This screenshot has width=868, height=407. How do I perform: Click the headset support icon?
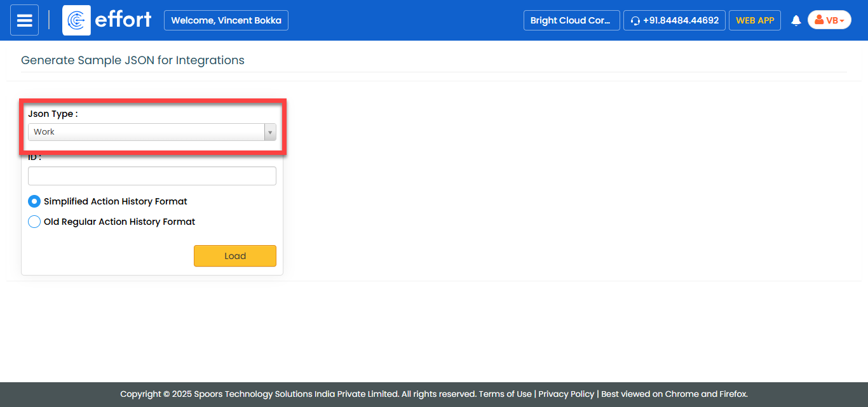pos(635,21)
